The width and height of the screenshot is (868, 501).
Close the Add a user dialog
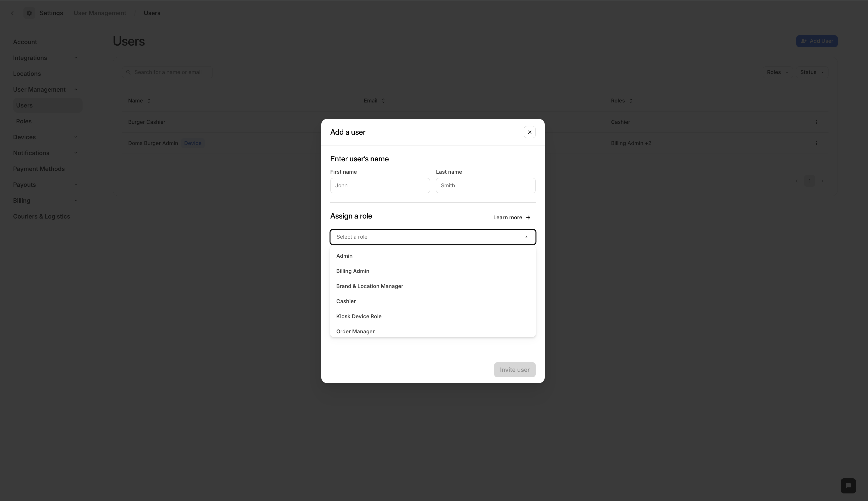pyautogui.click(x=529, y=132)
